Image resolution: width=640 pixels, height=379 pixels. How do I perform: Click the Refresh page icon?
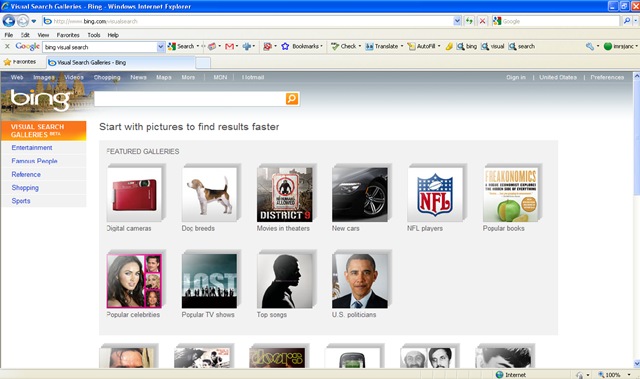(x=469, y=21)
